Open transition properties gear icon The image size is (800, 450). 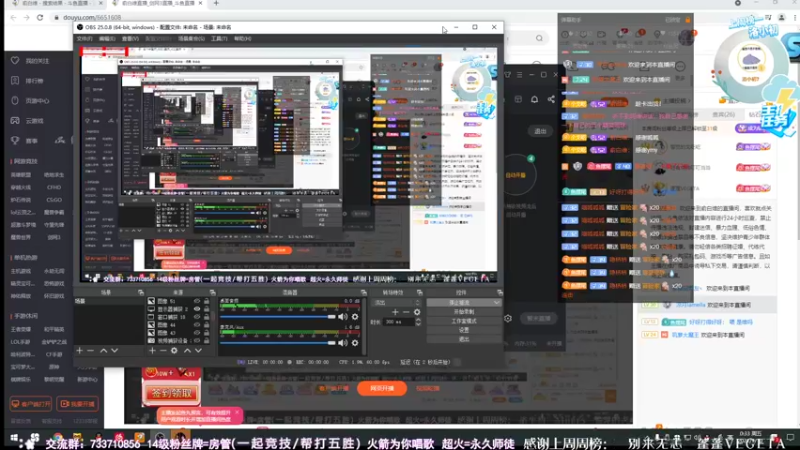417,312
